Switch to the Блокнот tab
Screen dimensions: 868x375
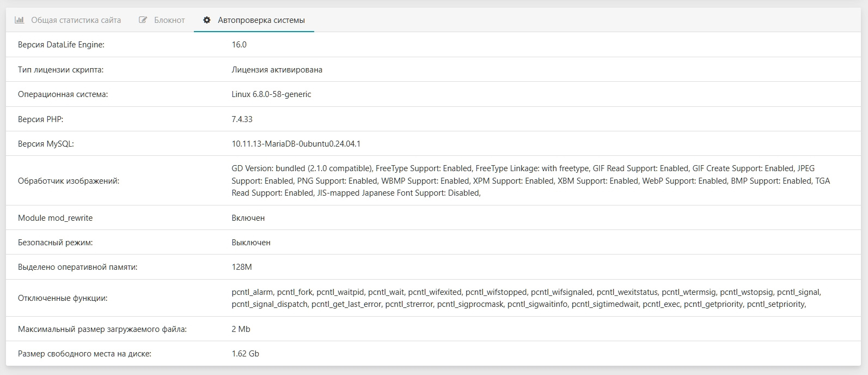(x=169, y=20)
